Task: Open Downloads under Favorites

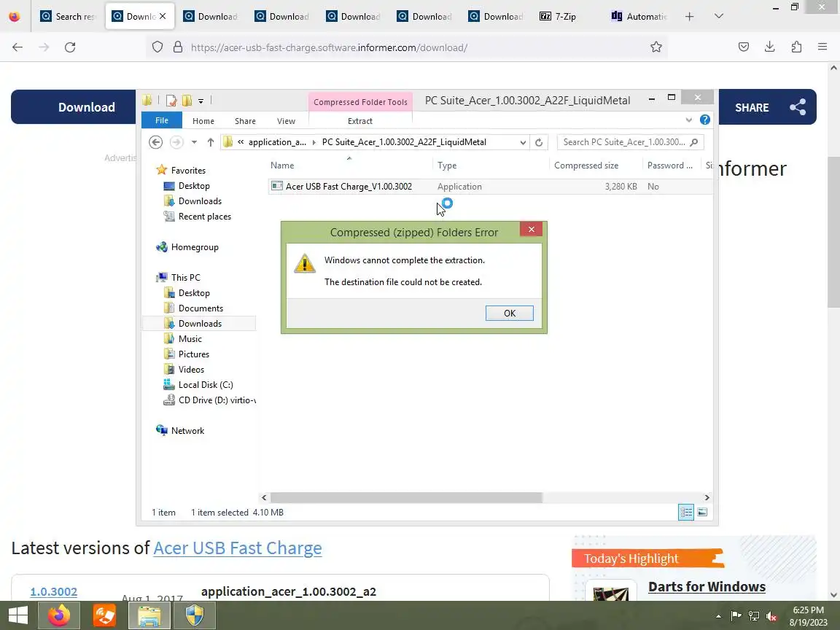Action: pos(200,201)
